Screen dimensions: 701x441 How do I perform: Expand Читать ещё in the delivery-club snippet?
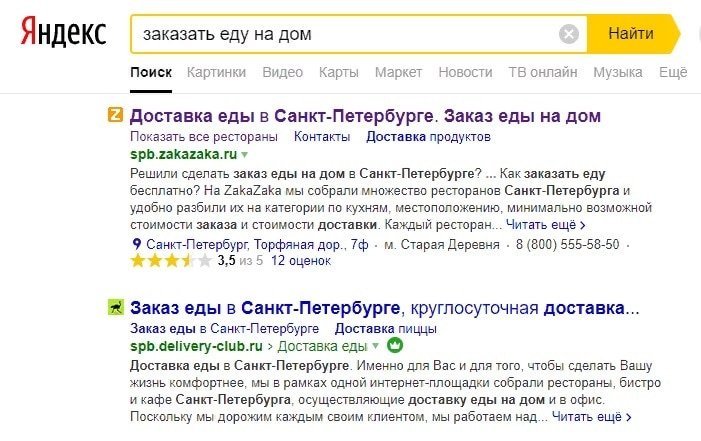[x=591, y=417]
